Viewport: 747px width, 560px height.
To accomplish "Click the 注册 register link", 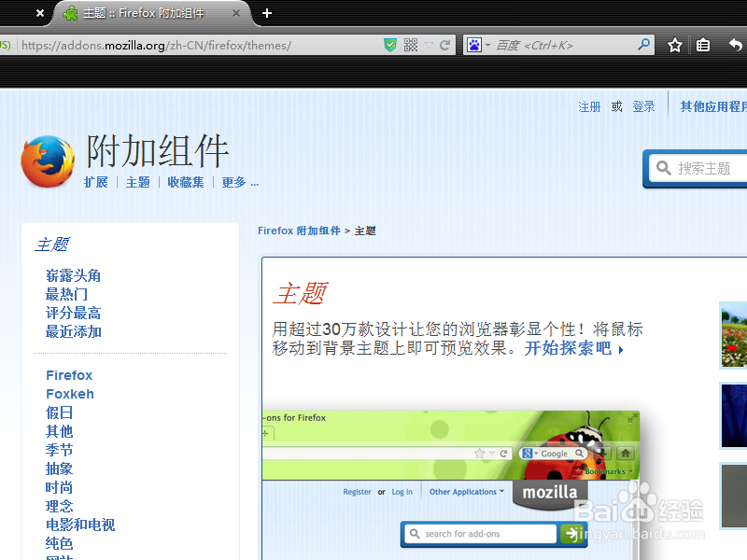I will click(x=589, y=106).
